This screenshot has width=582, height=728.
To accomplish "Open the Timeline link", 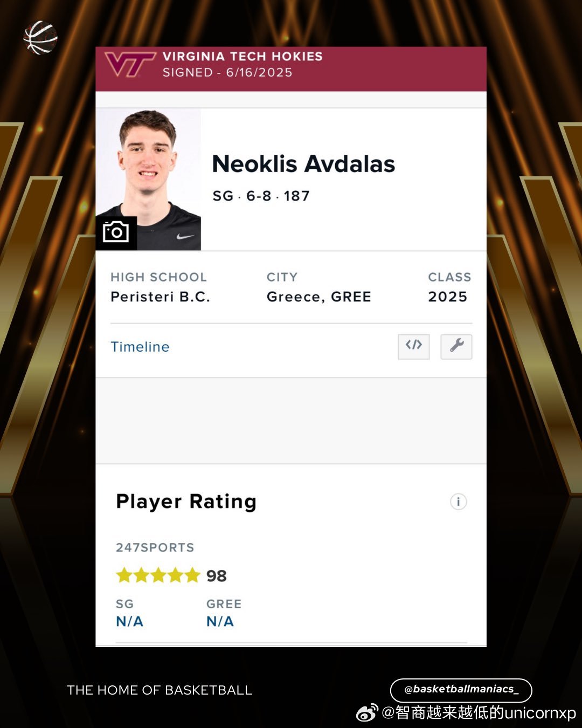I will (140, 347).
